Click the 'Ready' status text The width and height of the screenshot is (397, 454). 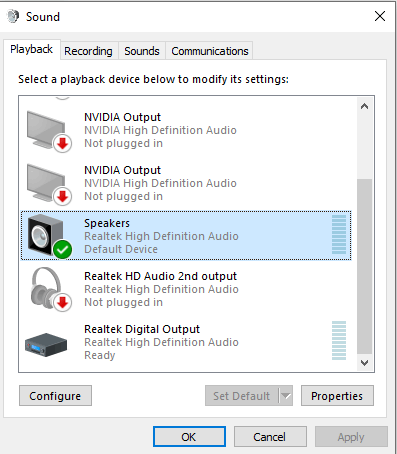tap(100, 355)
